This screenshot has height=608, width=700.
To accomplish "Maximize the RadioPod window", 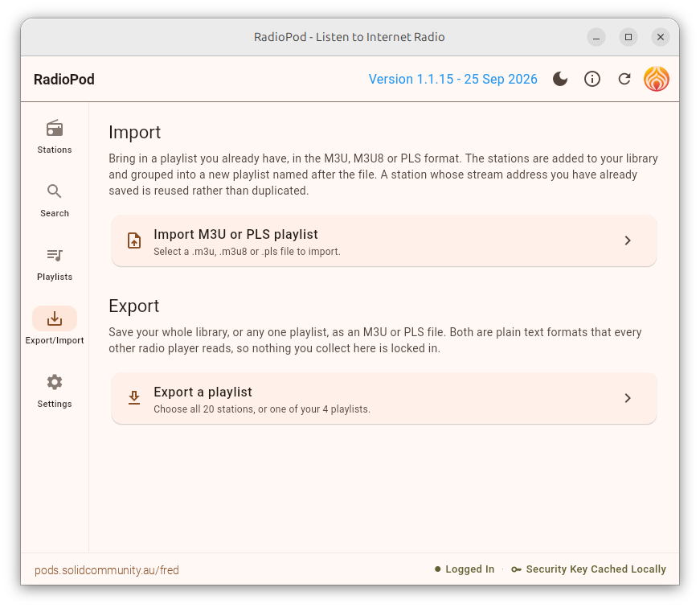I will [628, 37].
